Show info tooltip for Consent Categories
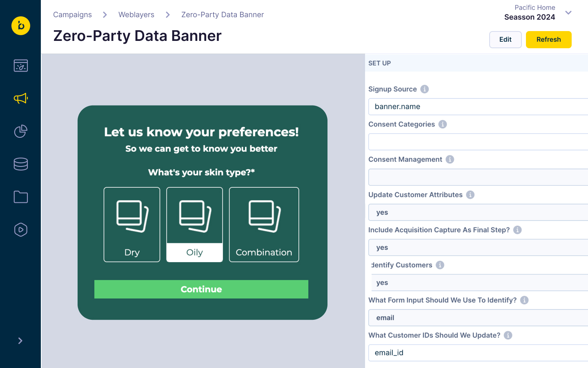 click(443, 124)
